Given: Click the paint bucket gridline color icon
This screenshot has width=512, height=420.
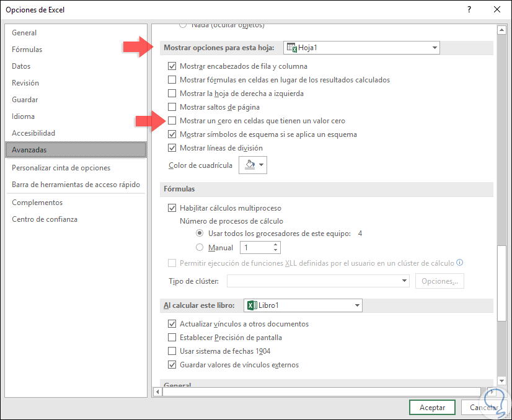Looking at the screenshot, I should point(250,165).
